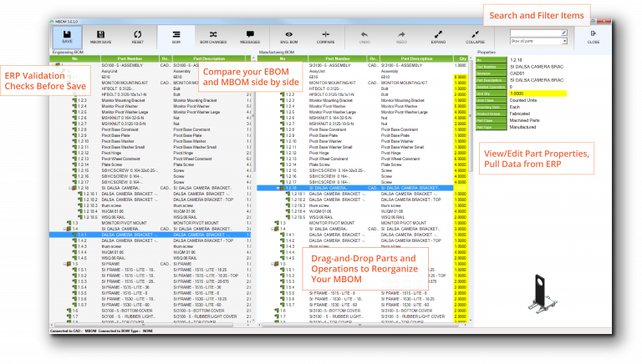Click the 'Unit Qty' property label
The image size is (642, 364).
491,94
